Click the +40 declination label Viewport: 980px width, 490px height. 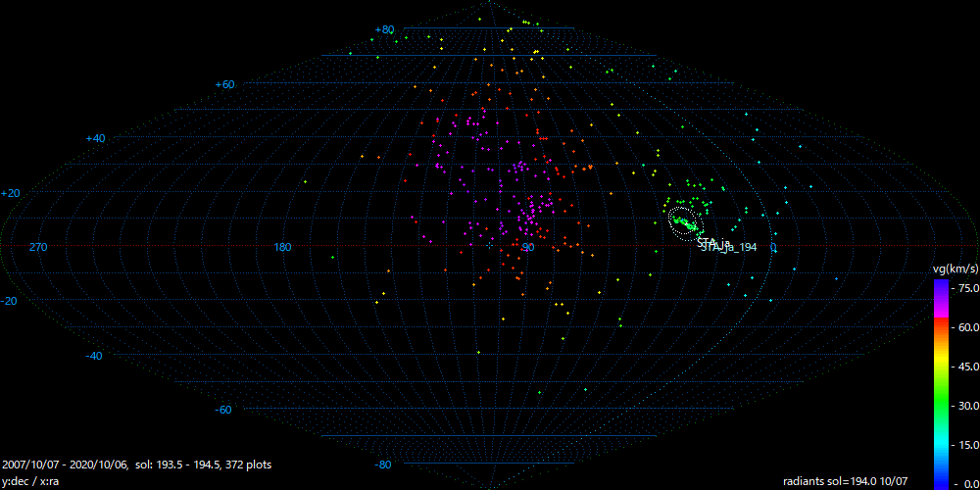95,139
